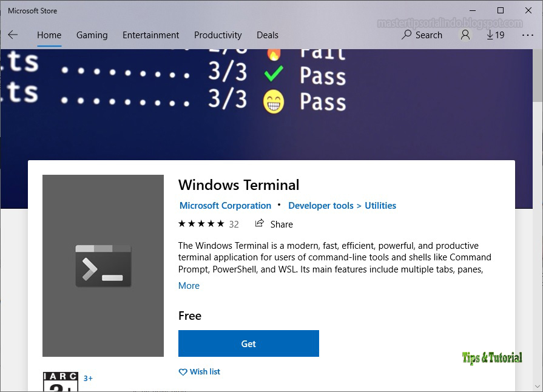Open the downloads queue showing 19 items

(x=494, y=35)
